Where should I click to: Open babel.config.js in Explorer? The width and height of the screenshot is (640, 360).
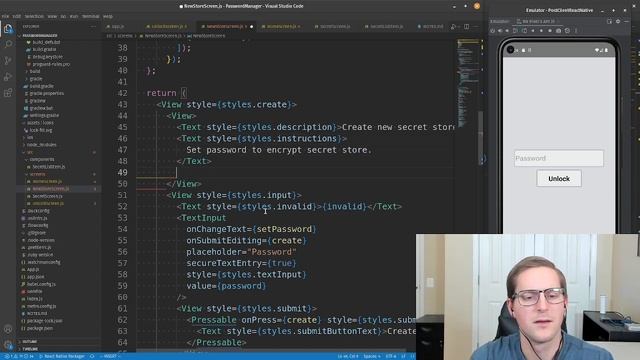point(39,284)
